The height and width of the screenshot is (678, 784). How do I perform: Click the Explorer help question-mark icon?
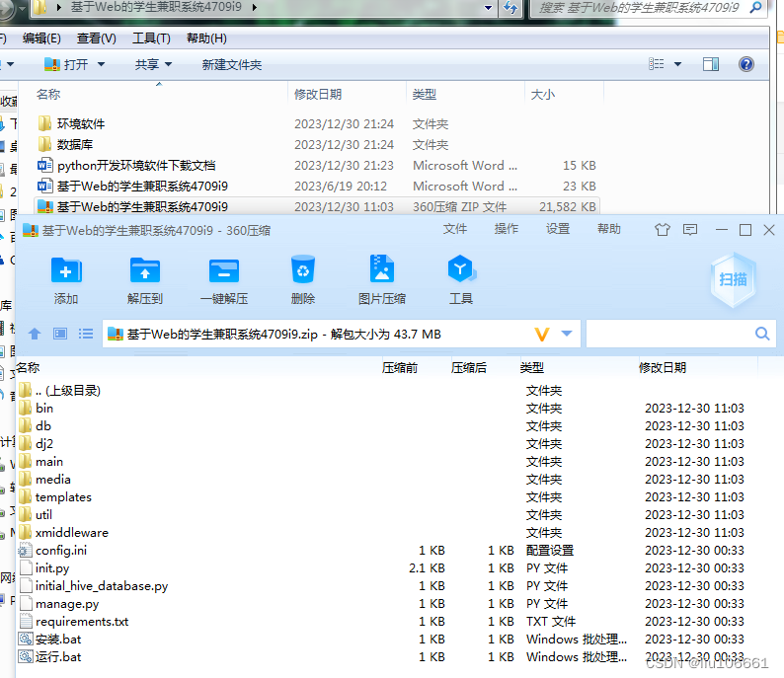[x=746, y=64]
